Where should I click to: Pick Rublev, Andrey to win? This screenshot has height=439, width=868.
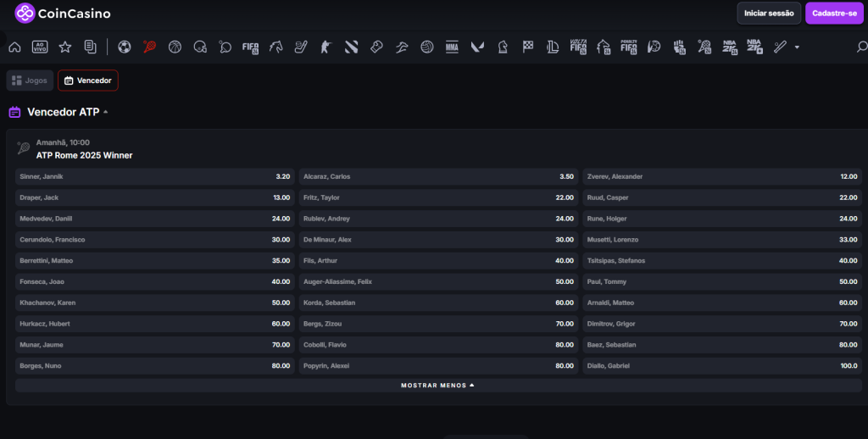pyautogui.click(x=438, y=219)
